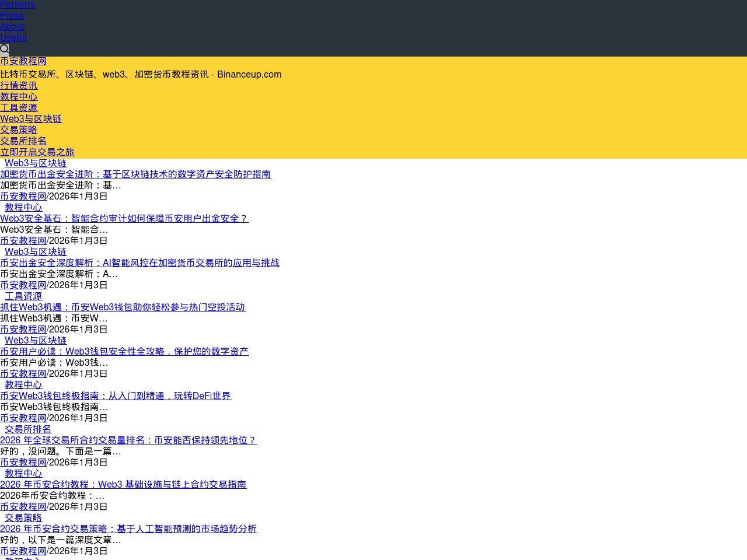
Task: Open author 币安教程网 under the 合约交易量排名 article
Action: [x=23, y=463]
